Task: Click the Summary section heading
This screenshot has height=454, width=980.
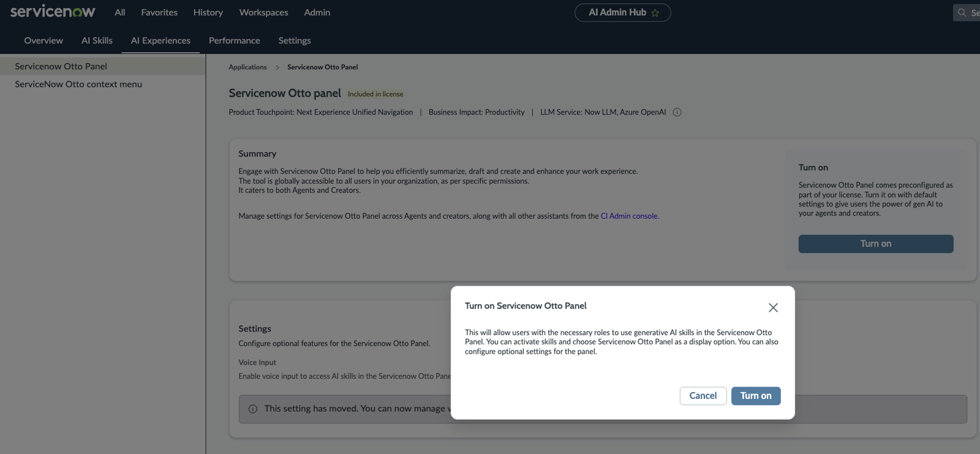Action: pos(257,154)
